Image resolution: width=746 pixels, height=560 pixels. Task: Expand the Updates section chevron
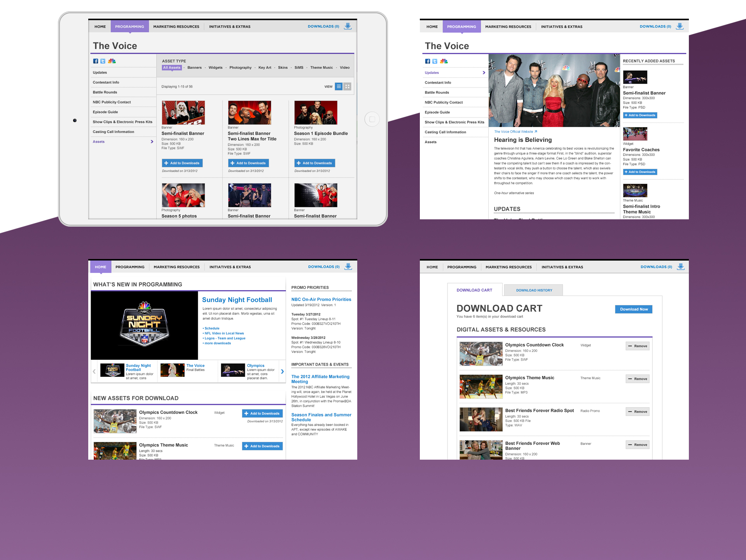tap(484, 73)
